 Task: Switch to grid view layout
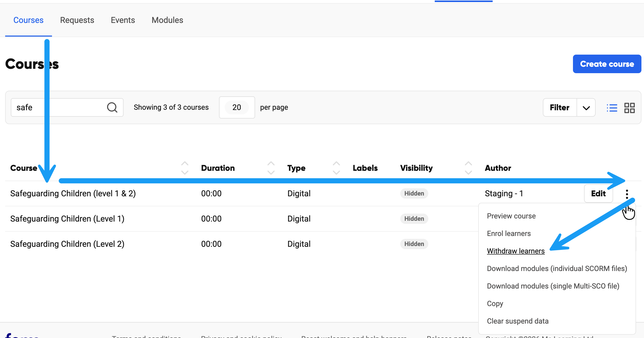[x=629, y=108]
